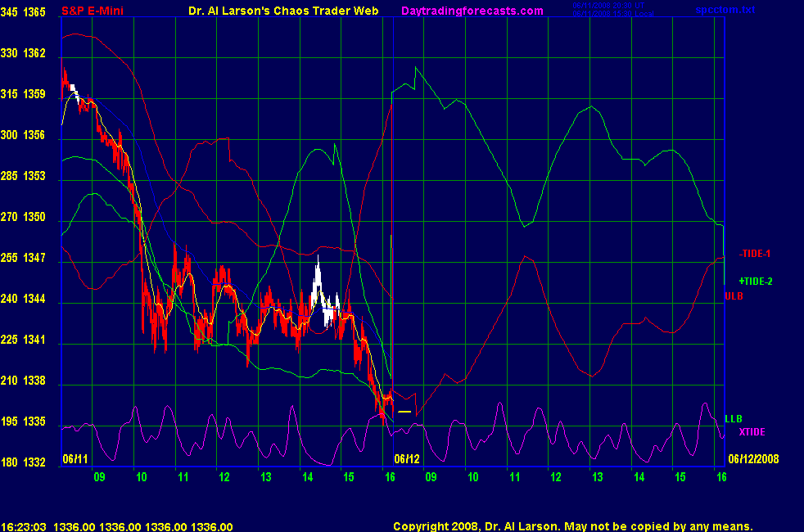
Task: Click the short yellow dash marker near 06/12
Action: (x=404, y=412)
